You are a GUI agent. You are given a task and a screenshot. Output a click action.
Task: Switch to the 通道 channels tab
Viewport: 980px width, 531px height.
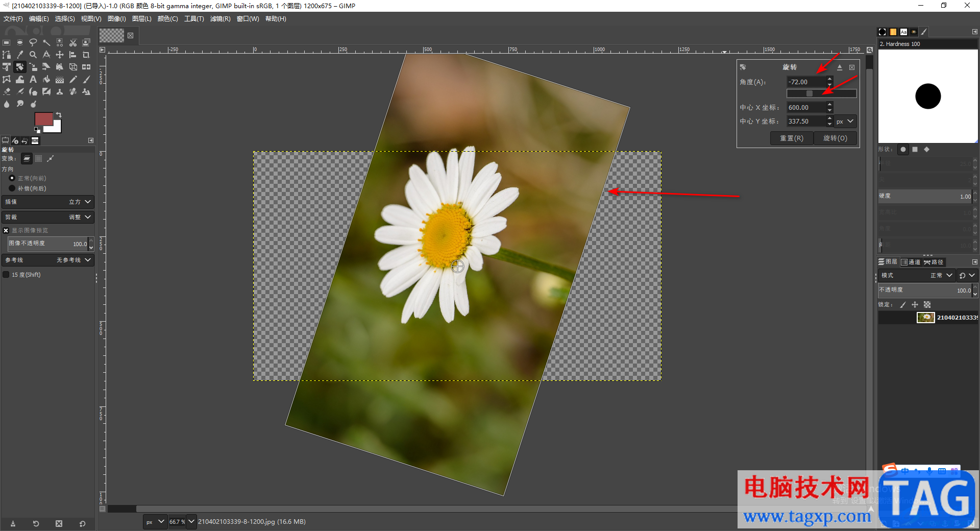[911, 262]
